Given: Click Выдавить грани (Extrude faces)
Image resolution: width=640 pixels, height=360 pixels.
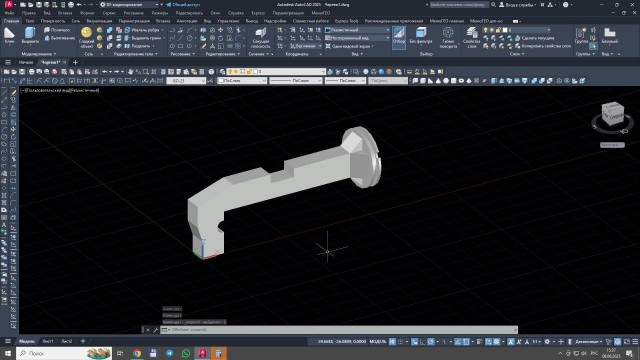Looking at the screenshot, I should (143, 38).
